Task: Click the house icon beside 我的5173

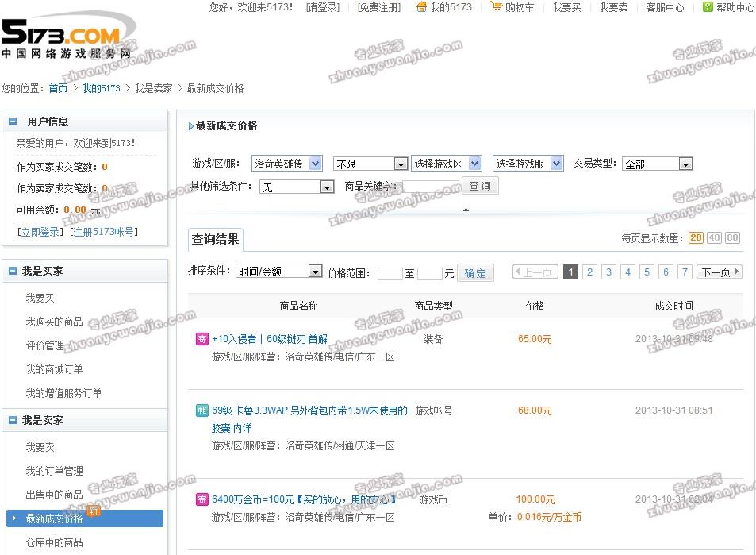Action: click(x=421, y=7)
